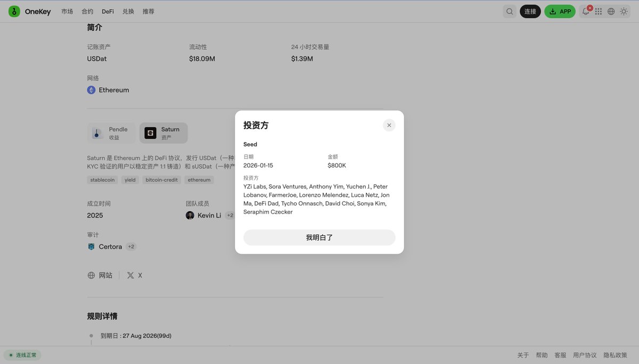Viewport: 639px width, 364px height.
Task: Click the Certora auditor name
Action: coord(110,246)
